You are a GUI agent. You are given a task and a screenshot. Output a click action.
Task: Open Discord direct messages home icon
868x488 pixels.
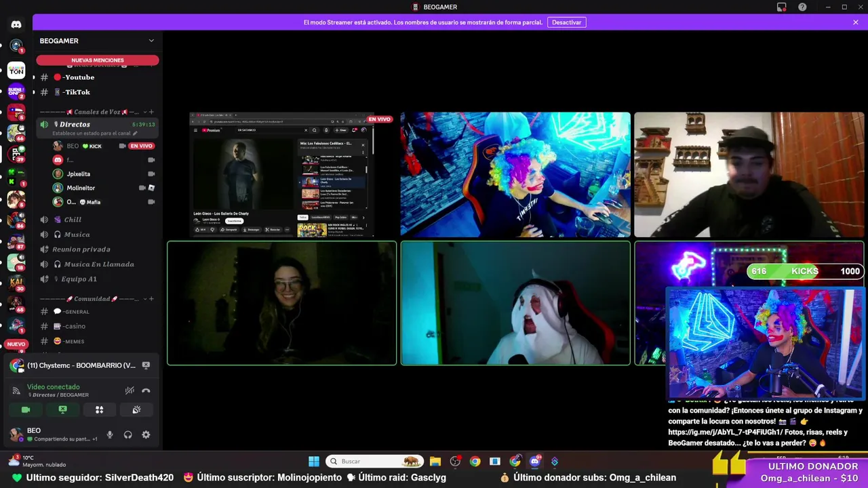(16, 24)
